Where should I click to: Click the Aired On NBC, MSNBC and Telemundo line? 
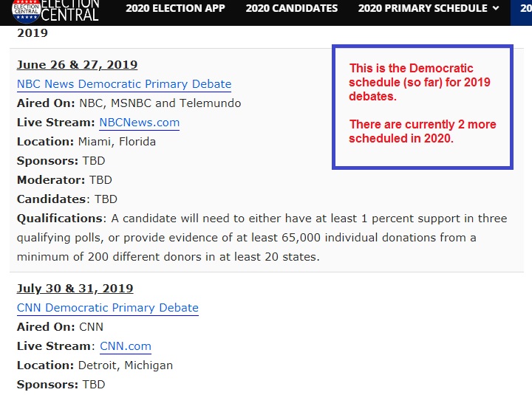(129, 103)
